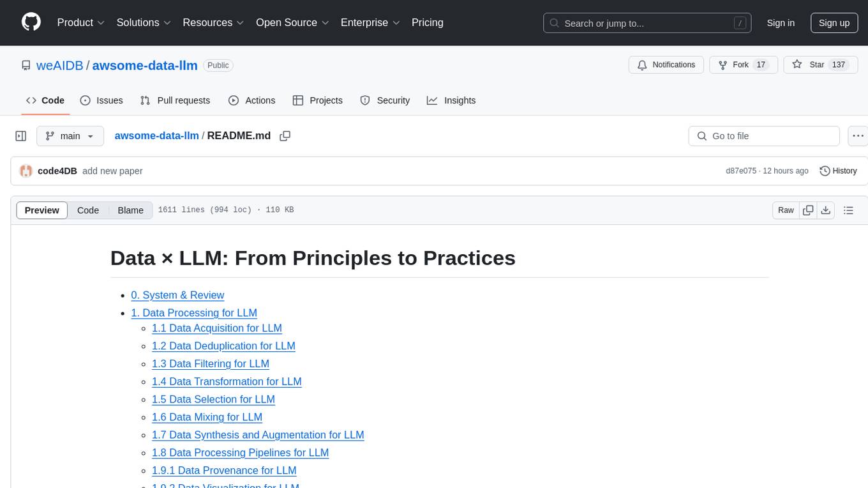Image resolution: width=868 pixels, height=488 pixels.
Task: Open the more file actions menu
Action: tap(858, 136)
